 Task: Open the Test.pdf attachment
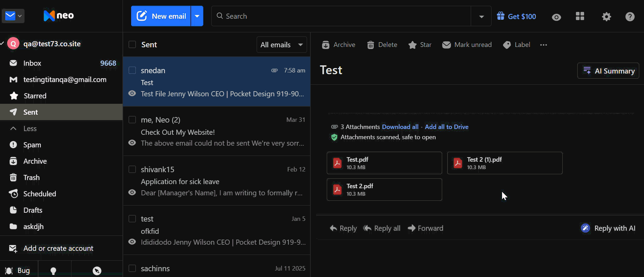tap(384, 163)
